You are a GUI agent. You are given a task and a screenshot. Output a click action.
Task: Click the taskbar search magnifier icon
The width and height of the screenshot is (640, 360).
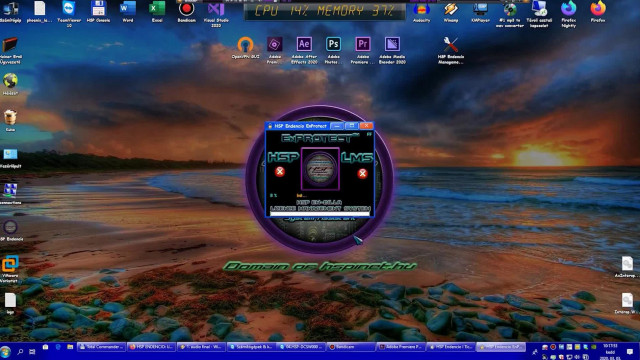pos(20,351)
